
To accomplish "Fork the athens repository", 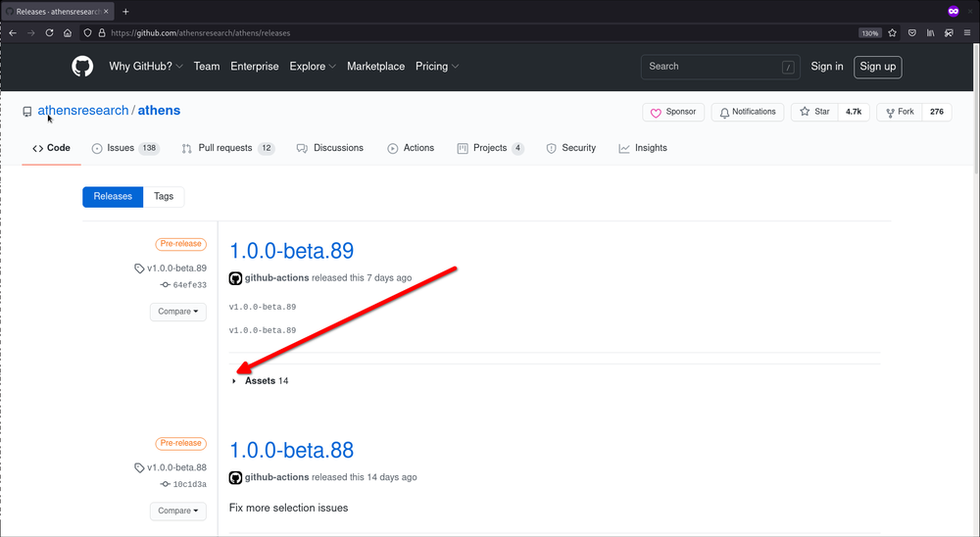I will coord(900,112).
